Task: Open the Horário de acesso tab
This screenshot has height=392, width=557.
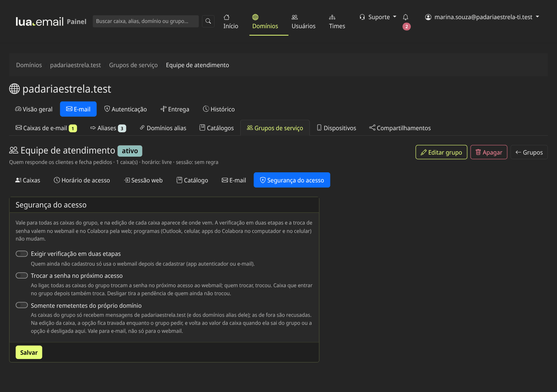Action: [82, 180]
